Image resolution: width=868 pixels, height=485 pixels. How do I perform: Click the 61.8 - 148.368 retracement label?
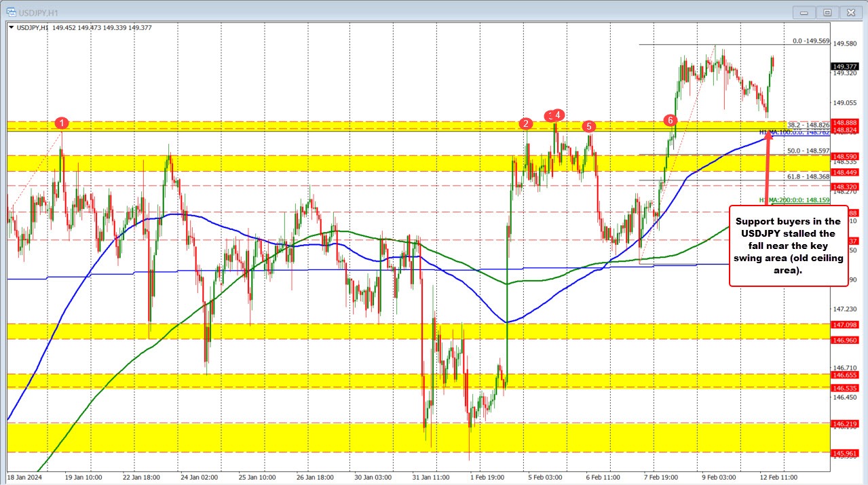(810, 177)
